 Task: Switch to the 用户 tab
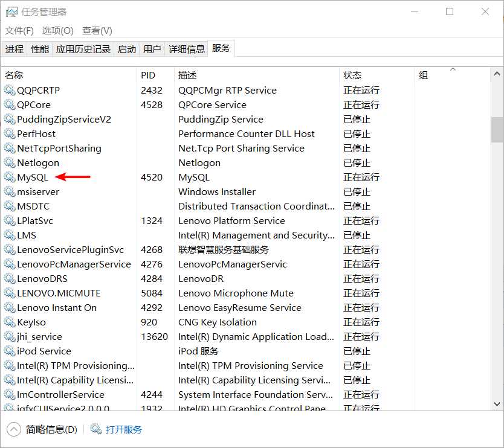pos(152,49)
